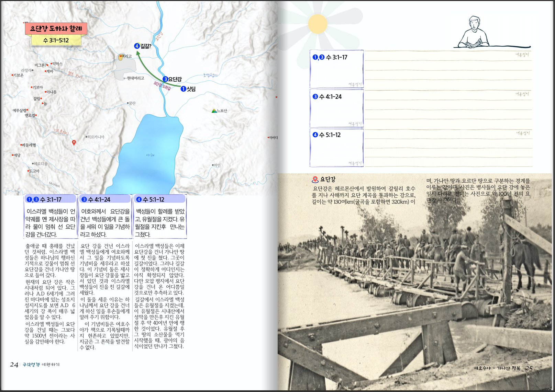Image resolution: width=555 pixels, height=392 pixels.
Task: Click page number 24 in left footer
Action: [14, 365]
